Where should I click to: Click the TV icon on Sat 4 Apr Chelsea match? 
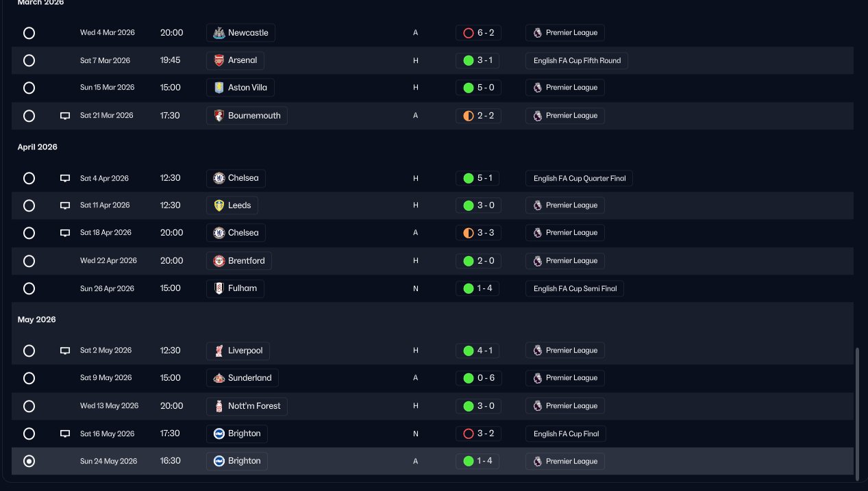coord(65,178)
